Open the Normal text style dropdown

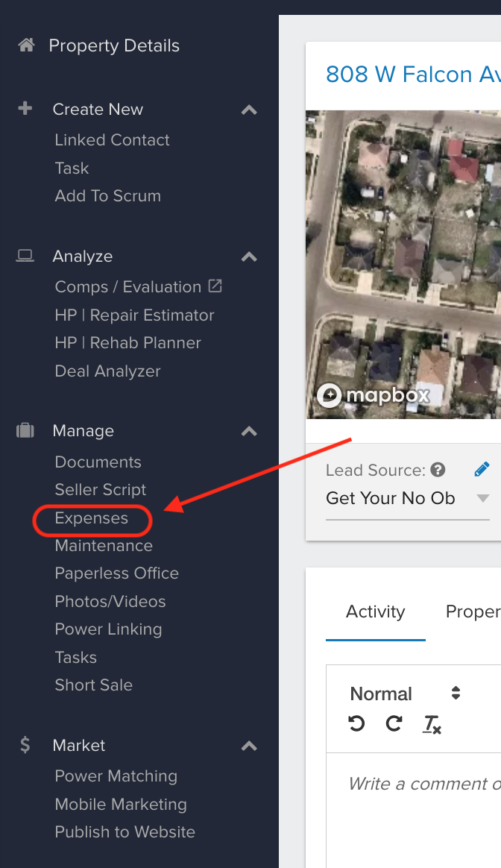(x=406, y=693)
